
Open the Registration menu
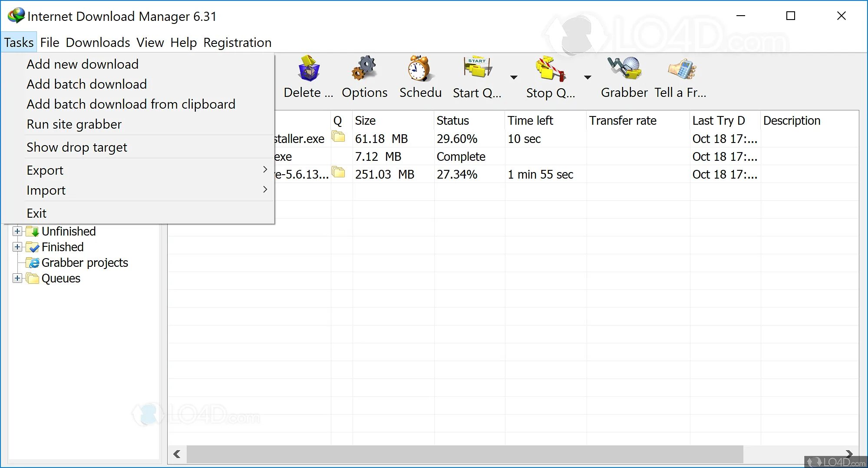tap(237, 42)
